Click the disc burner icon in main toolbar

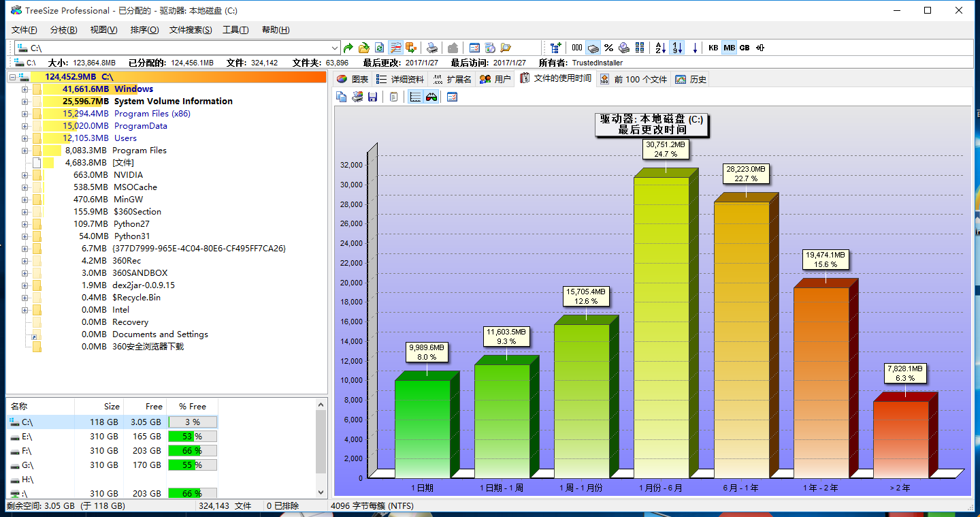490,48
